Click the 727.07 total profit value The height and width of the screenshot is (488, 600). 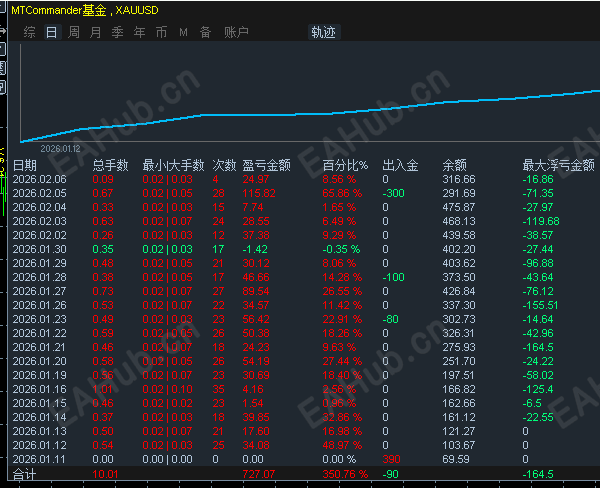[259, 474]
